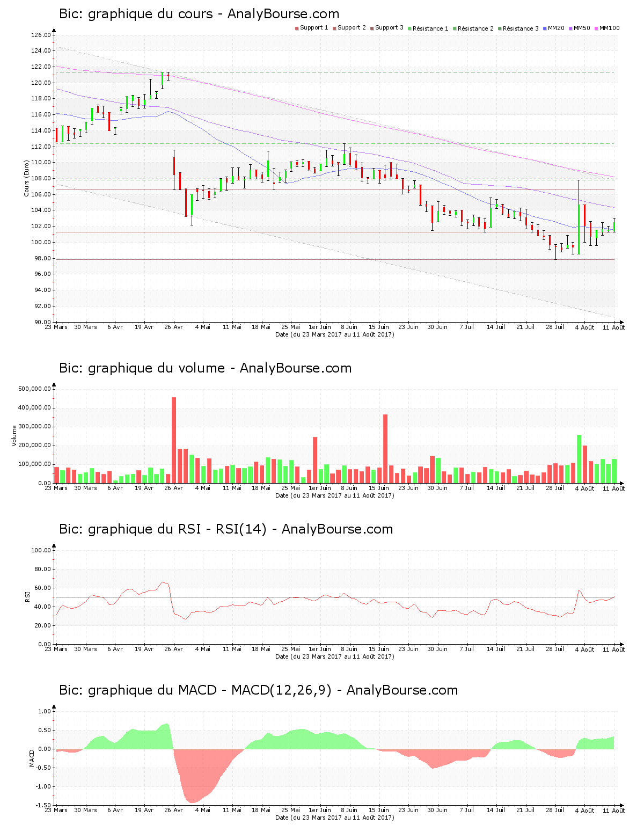
Task: Click the 0.50 MACD axis value
Action: click(x=45, y=730)
